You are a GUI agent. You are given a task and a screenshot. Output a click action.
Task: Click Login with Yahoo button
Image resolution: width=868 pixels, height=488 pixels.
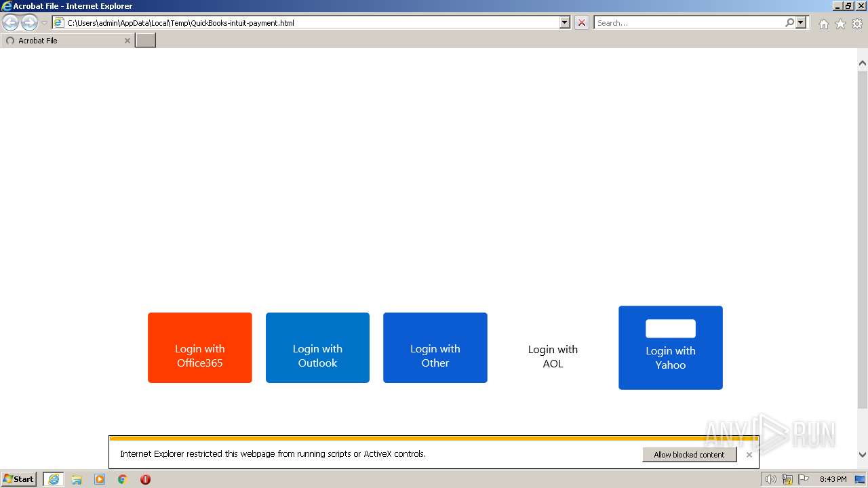(x=671, y=348)
